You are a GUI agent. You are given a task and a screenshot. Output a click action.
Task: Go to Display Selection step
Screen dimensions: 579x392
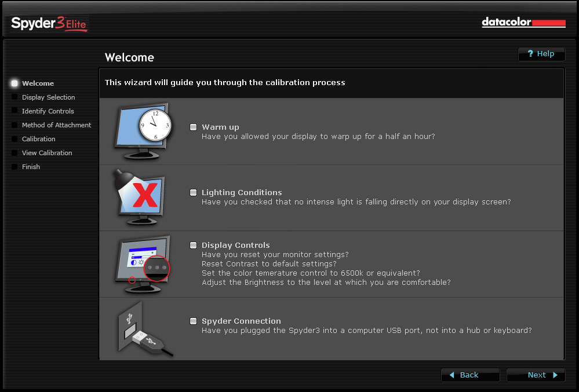pos(48,97)
